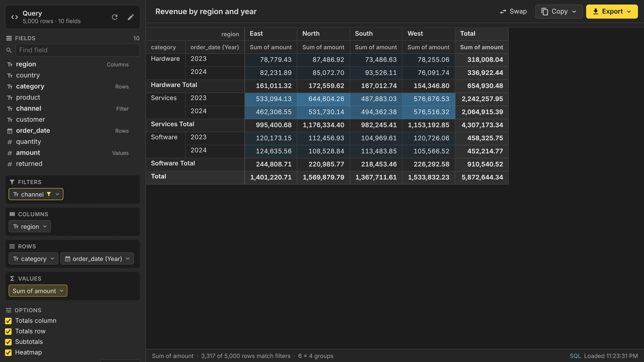644x362 pixels.
Task: Turn off the Heatmap checkbox
Action: tap(8, 352)
